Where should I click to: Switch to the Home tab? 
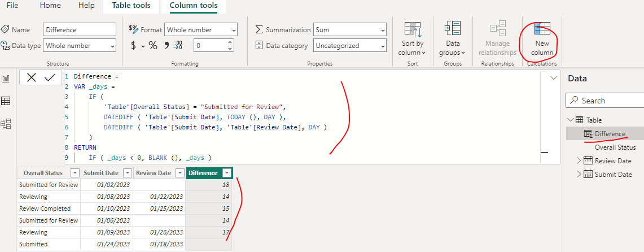tap(51, 5)
